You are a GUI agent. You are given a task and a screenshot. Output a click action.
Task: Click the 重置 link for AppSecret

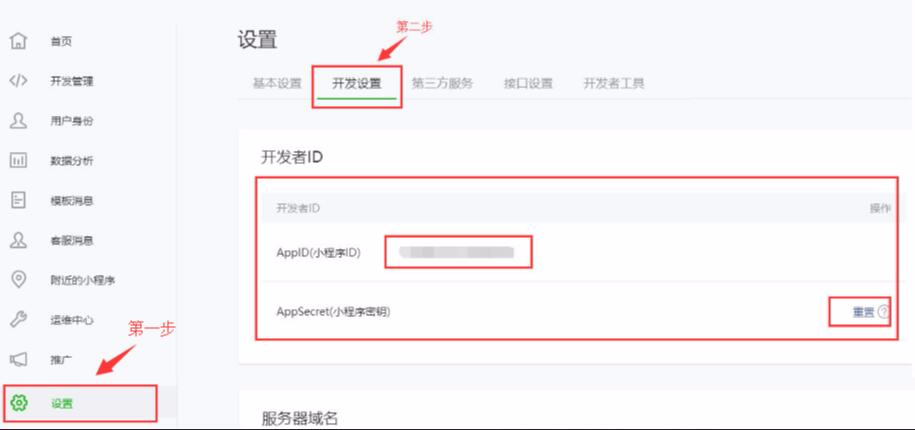(864, 312)
